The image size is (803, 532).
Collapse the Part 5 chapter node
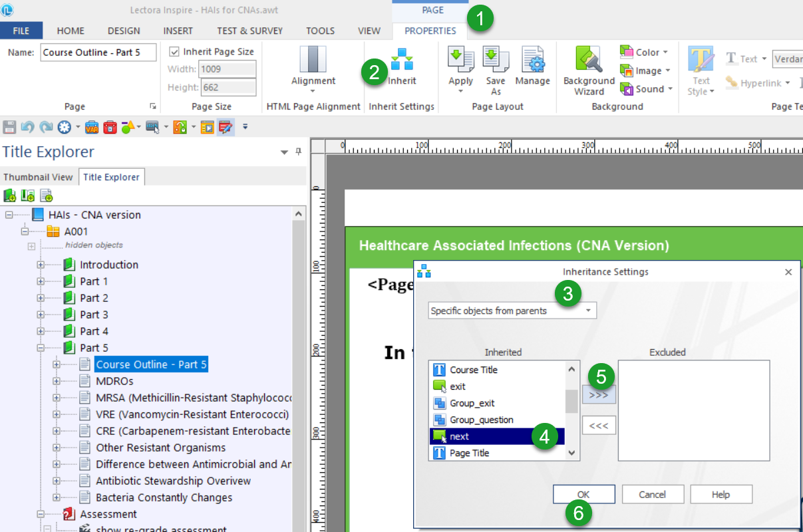pyautogui.click(x=41, y=348)
